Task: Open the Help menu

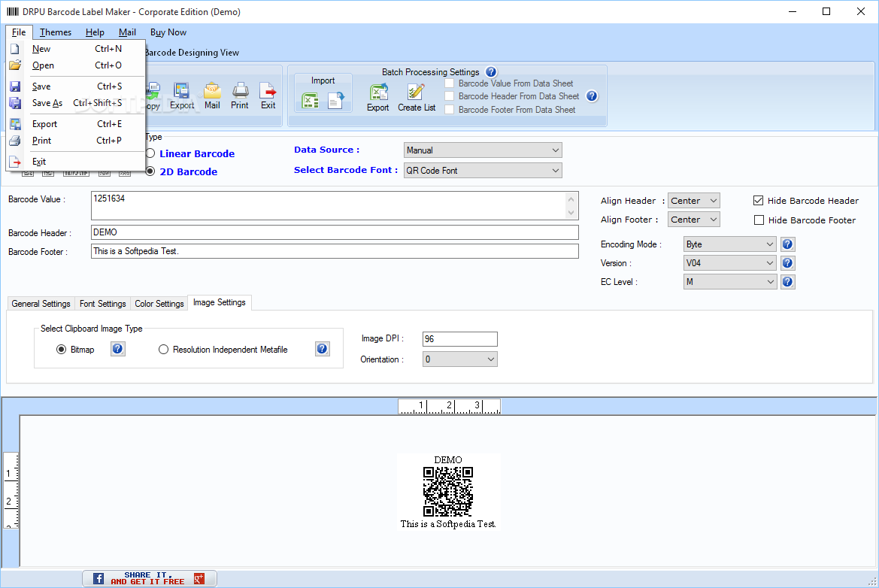Action: click(95, 32)
